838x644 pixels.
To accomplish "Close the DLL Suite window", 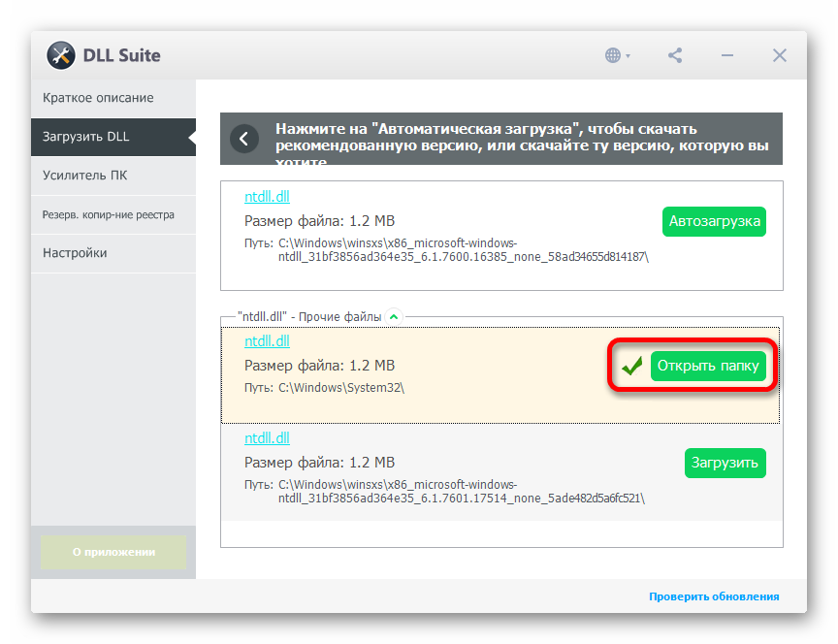I will click(x=779, y=55).
